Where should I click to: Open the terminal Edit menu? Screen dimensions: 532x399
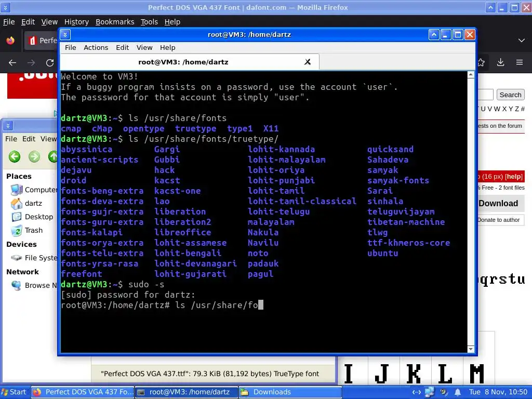pos(122,47)
